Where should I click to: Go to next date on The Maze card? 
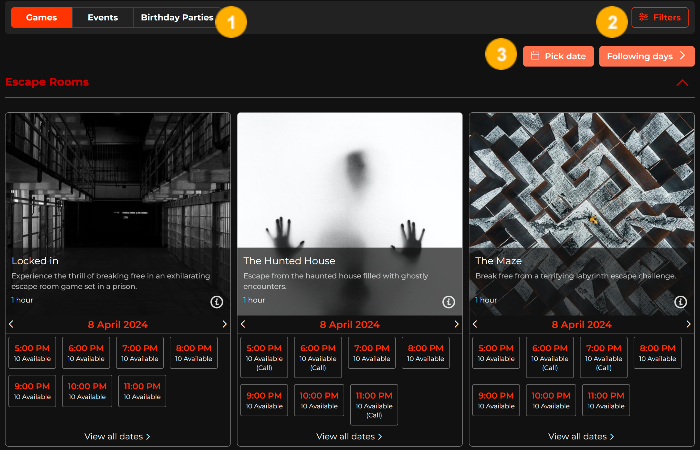[x=689, y=324]
